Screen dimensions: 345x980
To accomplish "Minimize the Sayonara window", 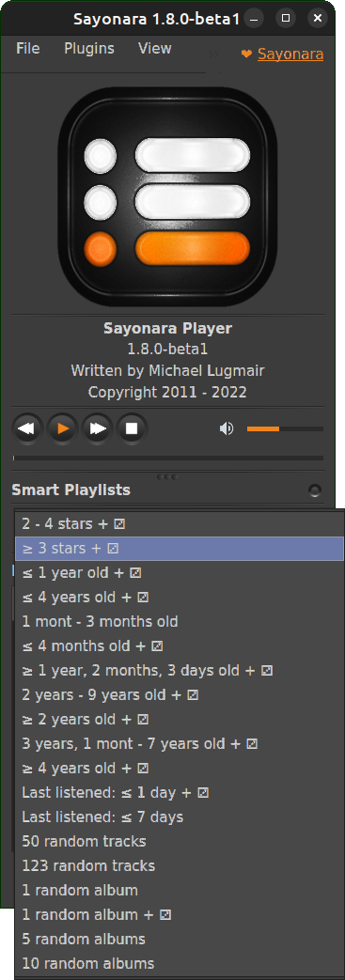I will [255, 18].
